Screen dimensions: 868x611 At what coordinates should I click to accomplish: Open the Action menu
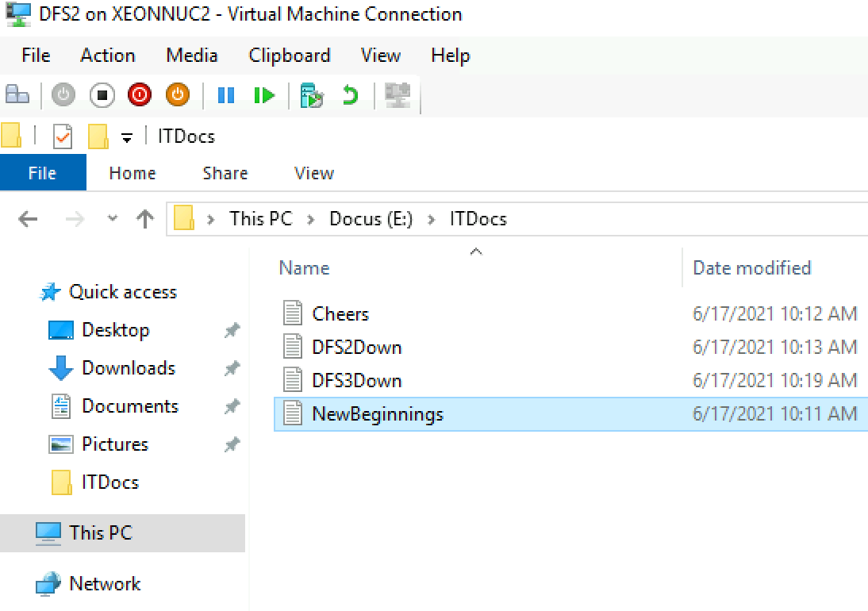[x=107, y=56]
